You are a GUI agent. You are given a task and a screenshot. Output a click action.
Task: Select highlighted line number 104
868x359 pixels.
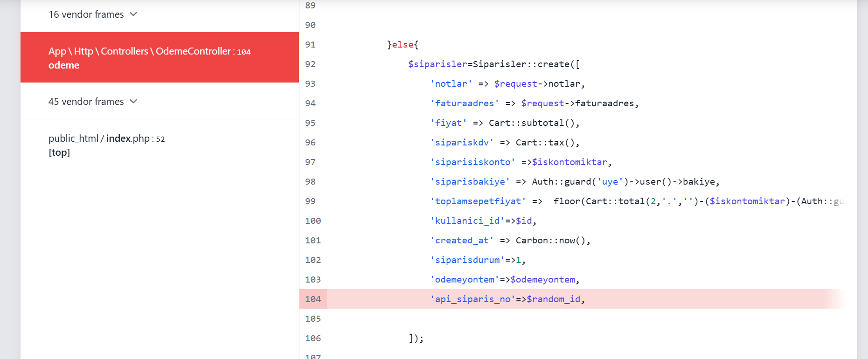coord(313,299)
